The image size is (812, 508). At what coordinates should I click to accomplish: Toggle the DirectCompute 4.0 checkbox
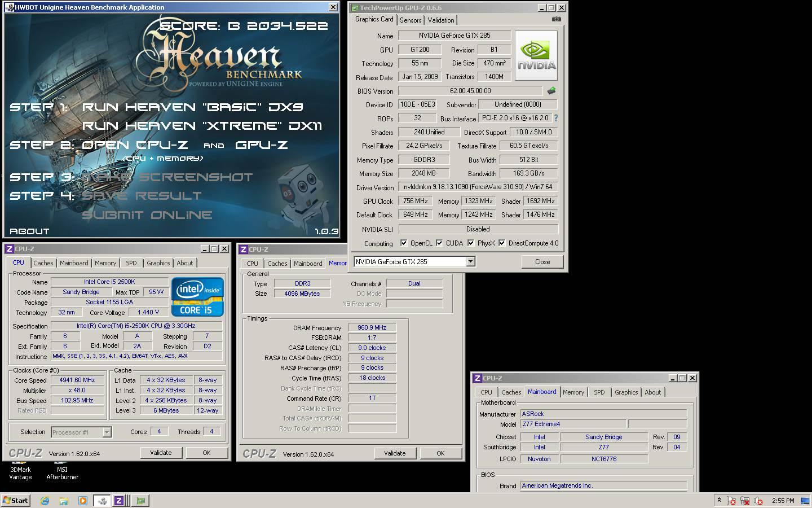[x=502, y=243]
